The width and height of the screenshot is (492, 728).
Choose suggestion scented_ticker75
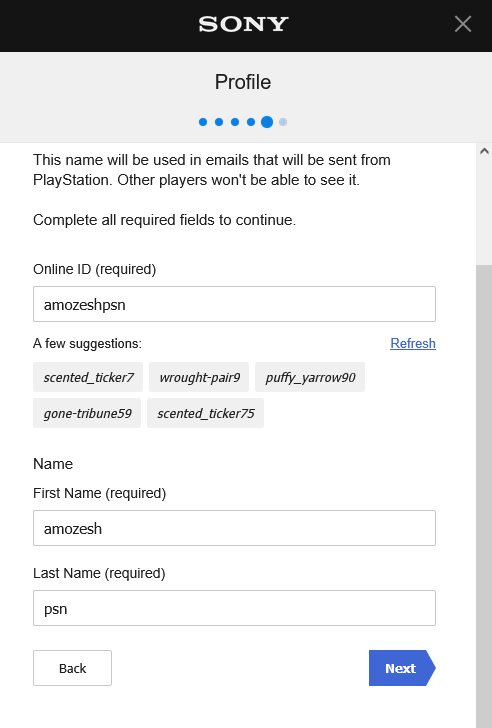206,413
